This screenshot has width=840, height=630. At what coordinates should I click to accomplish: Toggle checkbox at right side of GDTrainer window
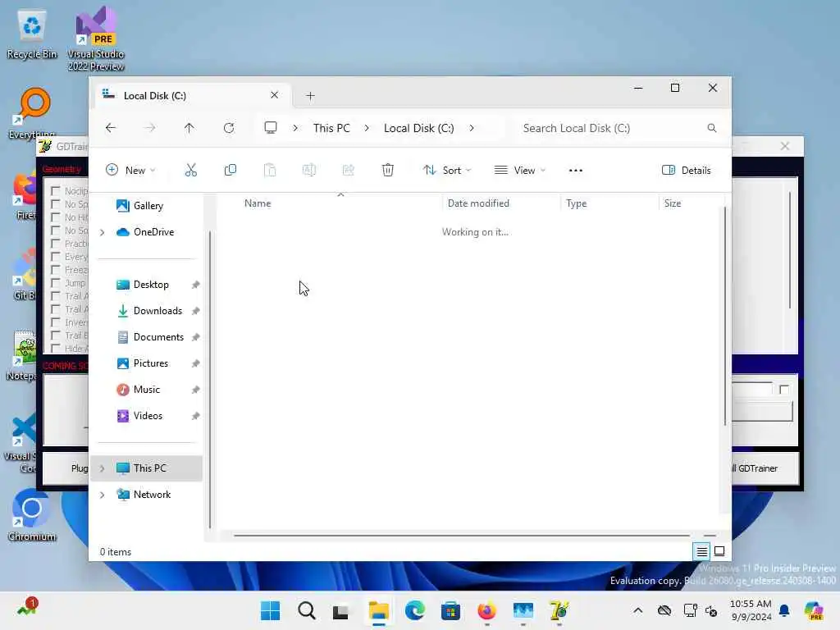pyautogui.click(x=784, y=390)
